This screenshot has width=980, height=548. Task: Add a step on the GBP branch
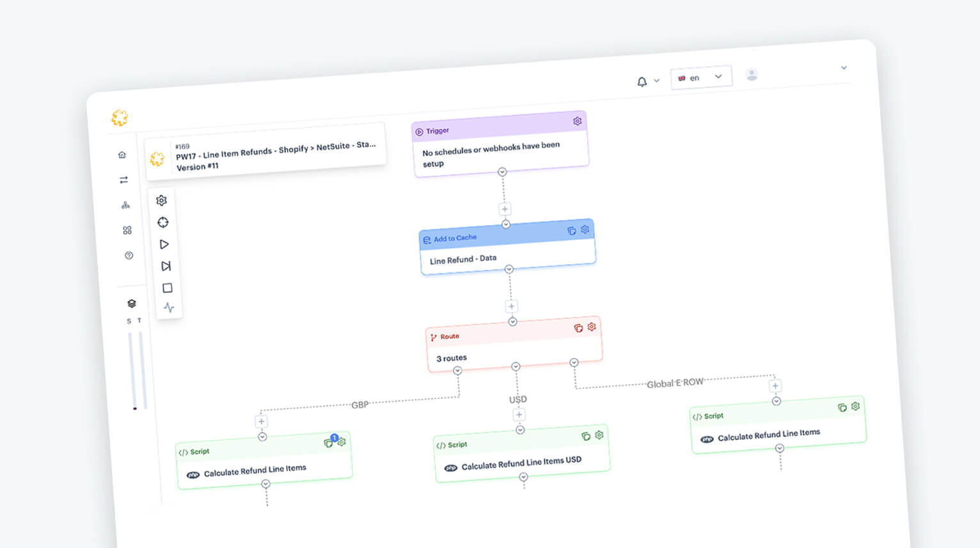point(261,421)
